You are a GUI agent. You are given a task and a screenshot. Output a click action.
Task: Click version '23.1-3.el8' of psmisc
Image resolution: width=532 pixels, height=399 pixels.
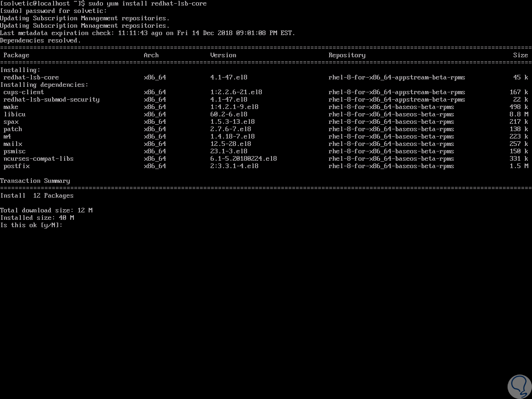coord(229,151)
